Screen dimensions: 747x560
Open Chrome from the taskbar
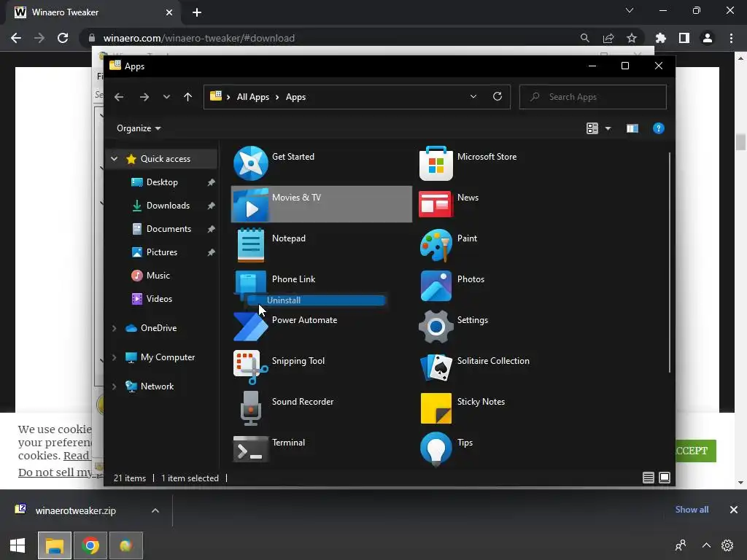pos(90,545)
